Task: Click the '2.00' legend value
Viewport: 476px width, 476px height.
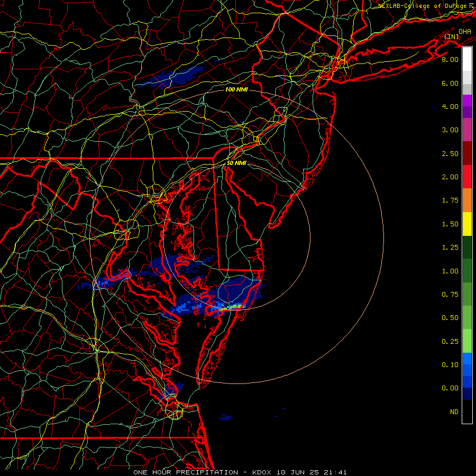Action: tap(450, 177)
